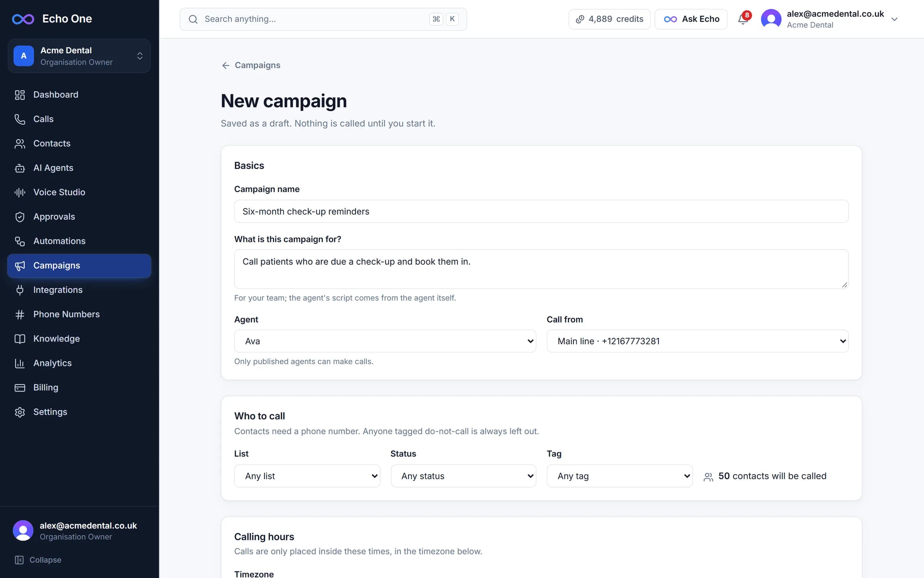This screenshot has width=924, height=578.
Task: Click the Calls phone icon
Action: tap(20, 119)
